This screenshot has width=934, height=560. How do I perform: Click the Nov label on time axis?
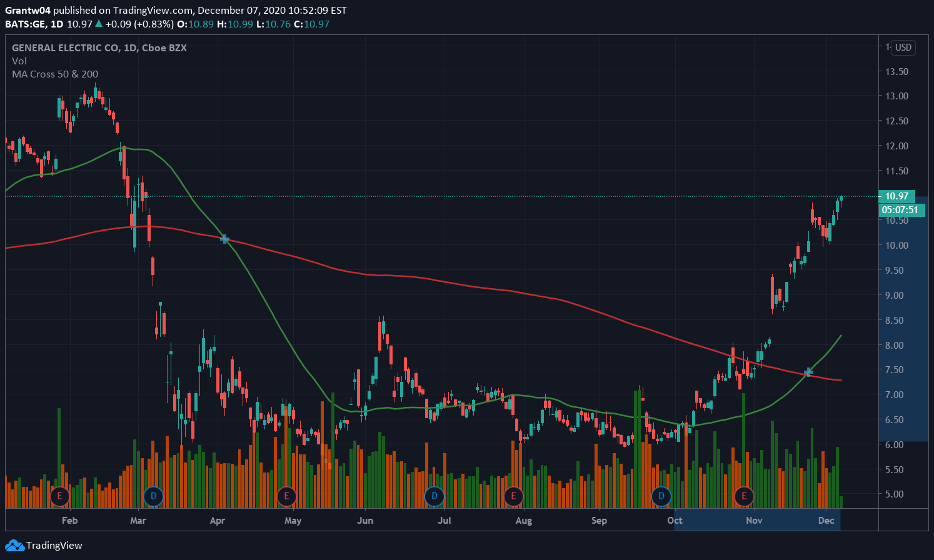point(754,521)
